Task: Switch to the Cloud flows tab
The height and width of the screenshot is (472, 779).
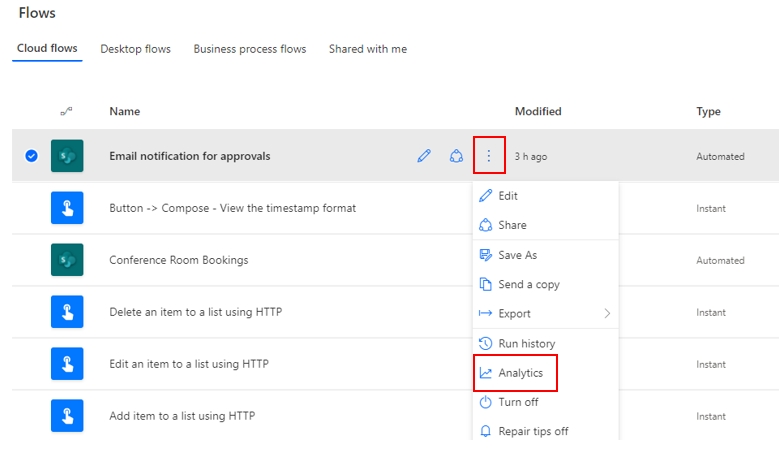Action: (x=47, y=48)
